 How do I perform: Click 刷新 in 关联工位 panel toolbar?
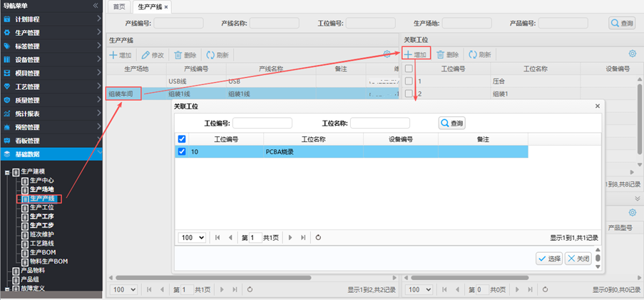click(x=480, y=55)
